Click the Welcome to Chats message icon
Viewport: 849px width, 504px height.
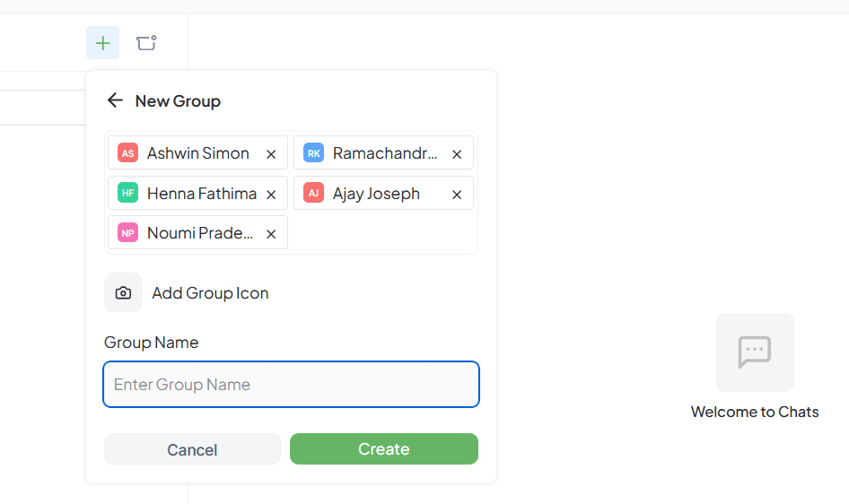tap(755, 352)
